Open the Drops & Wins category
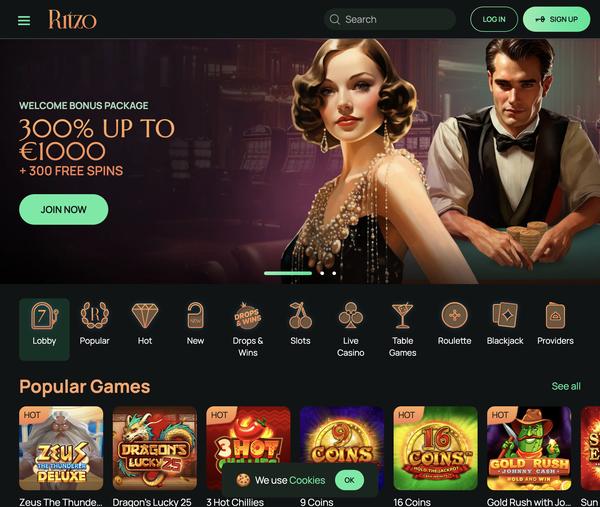The width and height of the screenshot is (600, 507). coord(248,315)
